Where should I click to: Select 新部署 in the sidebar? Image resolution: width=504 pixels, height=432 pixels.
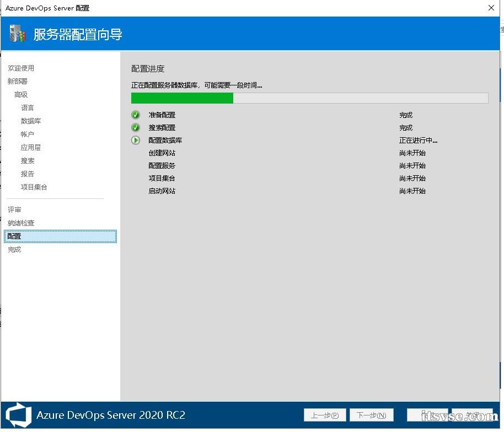point(18,81)
